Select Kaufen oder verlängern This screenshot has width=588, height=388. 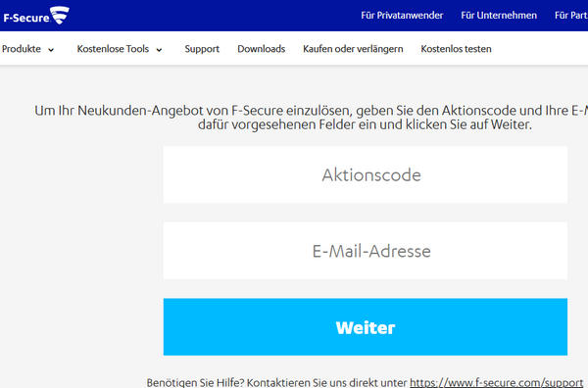tap(353, 49)
